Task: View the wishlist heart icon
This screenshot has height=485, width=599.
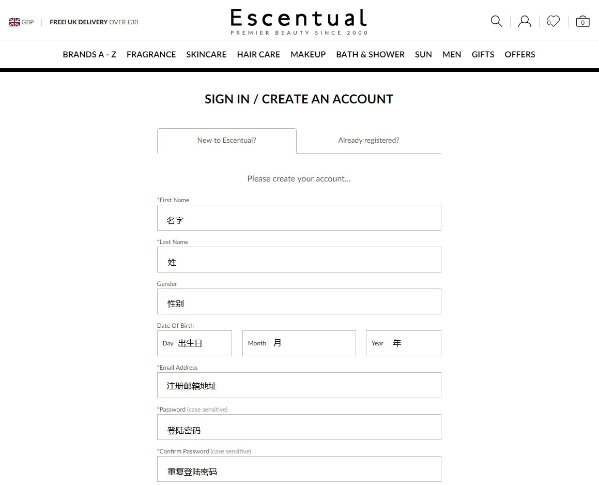Action: (x=553, y=21)
